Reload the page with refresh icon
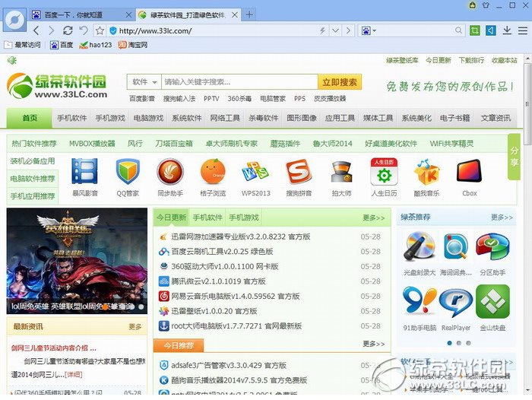 click(x=68, y=30)
